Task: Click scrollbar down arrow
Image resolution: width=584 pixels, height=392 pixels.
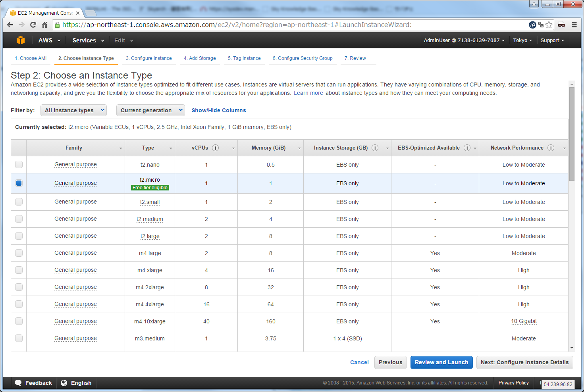Action: tap(572, 348)
